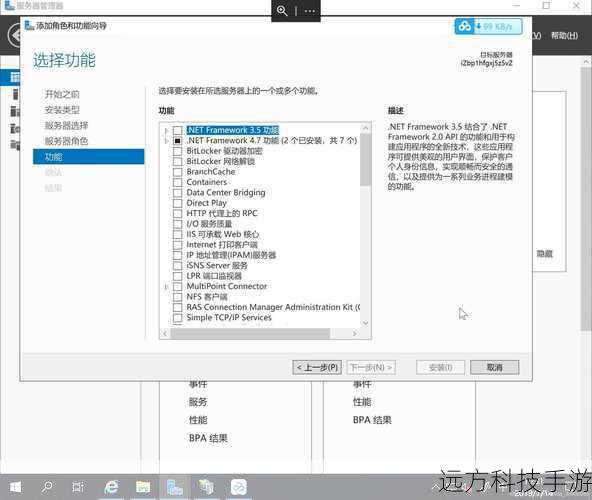Go to 服务器选择 wizard step
592x500 pixels.
66,126
